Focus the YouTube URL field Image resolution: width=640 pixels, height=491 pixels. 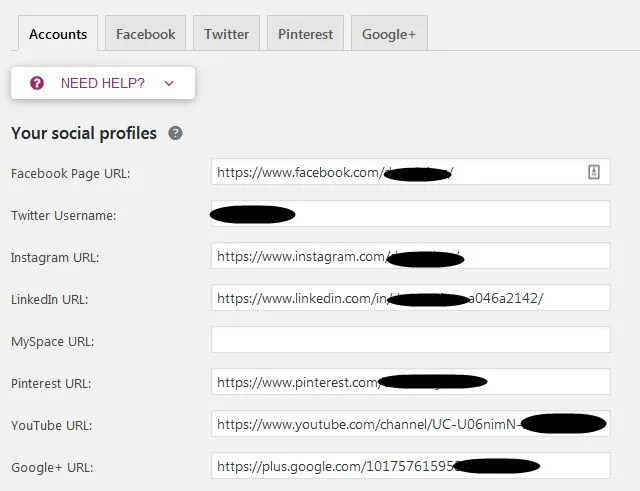pyautogui.click(x=411, y=424)
